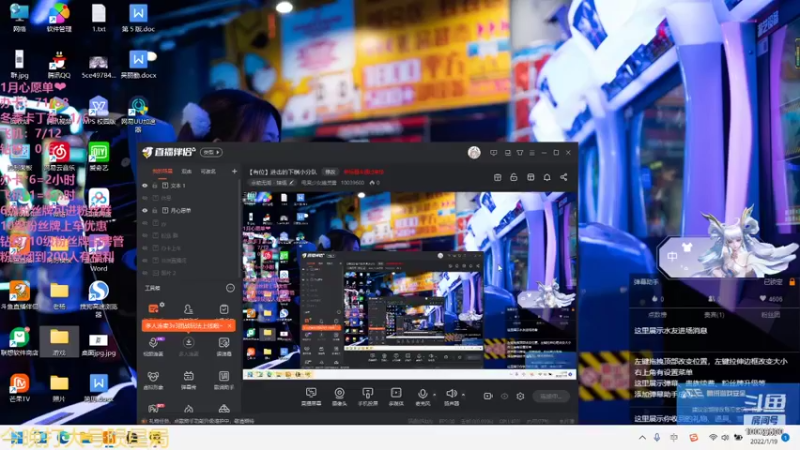Open the 斗鱼直播伴侣 desktop shortcut
The height and width of the screenshot is (450, 800).
[19, 296]
